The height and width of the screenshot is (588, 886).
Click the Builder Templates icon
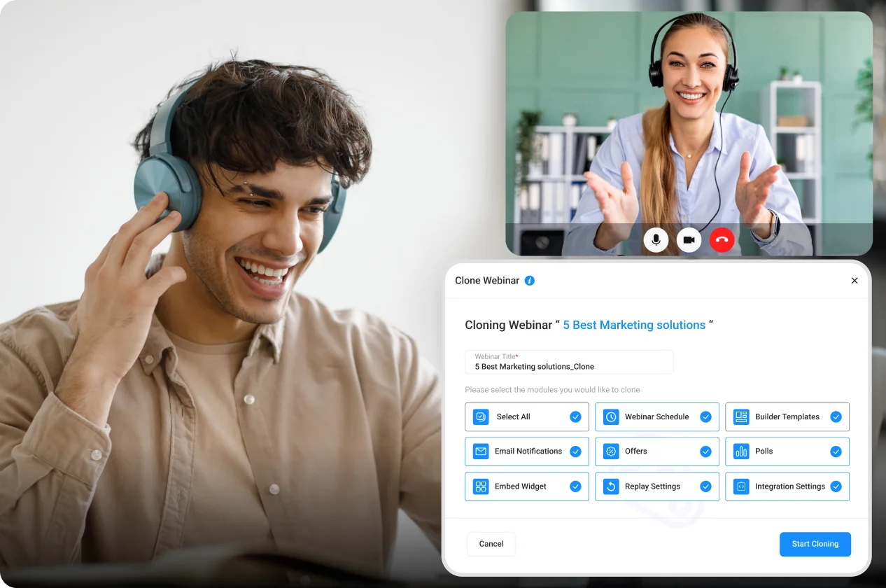741,416
